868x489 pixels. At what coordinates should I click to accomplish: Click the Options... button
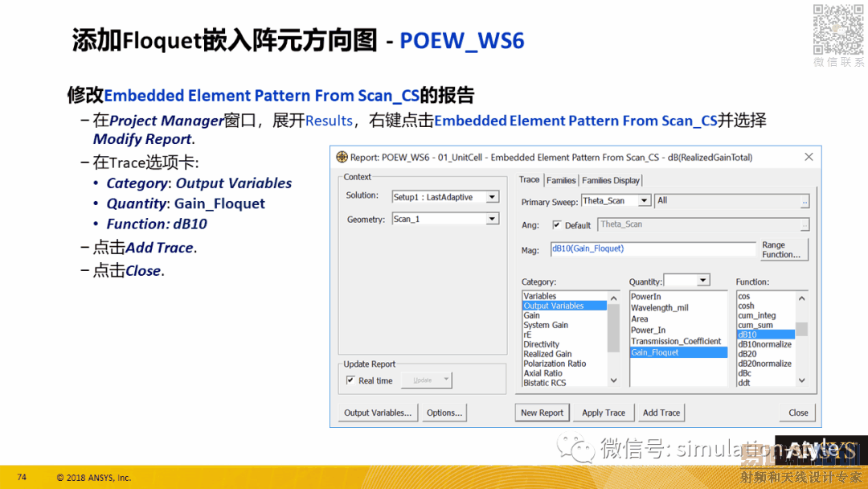point(444,413)
